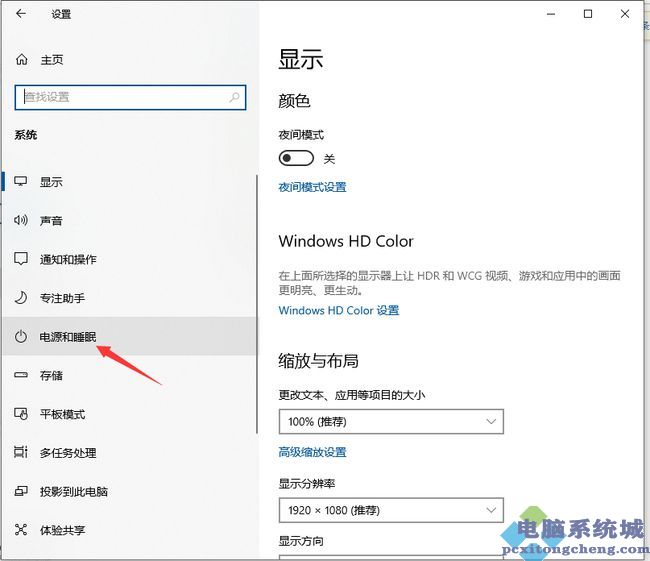The width and height of the screenshot is (650, 561).
Task: Click the storage drive icon for 存储
Action: 21,375
